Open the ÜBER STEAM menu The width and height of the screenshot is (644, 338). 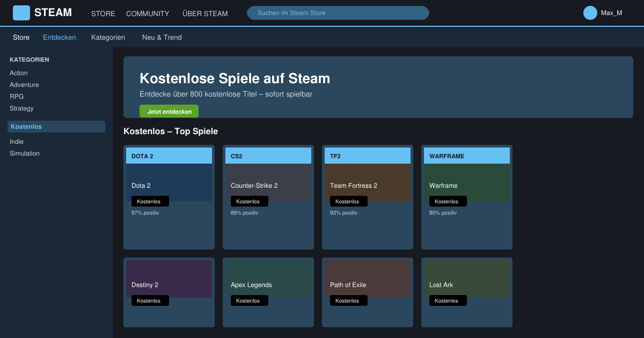(x=205, y=13)
